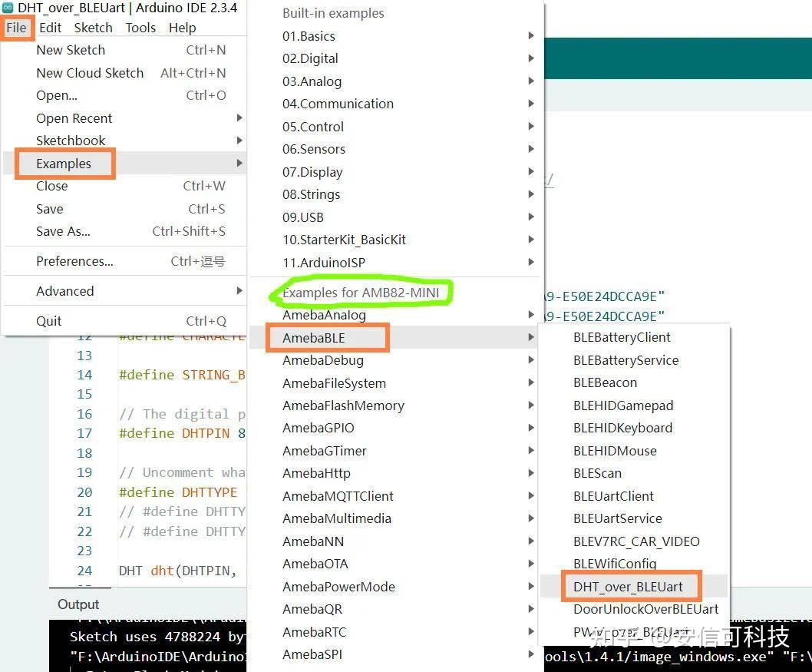Open the BLEHIDKeyboard example
The height and width of the screenshot is (672, 812).
[x=634, y=428]
